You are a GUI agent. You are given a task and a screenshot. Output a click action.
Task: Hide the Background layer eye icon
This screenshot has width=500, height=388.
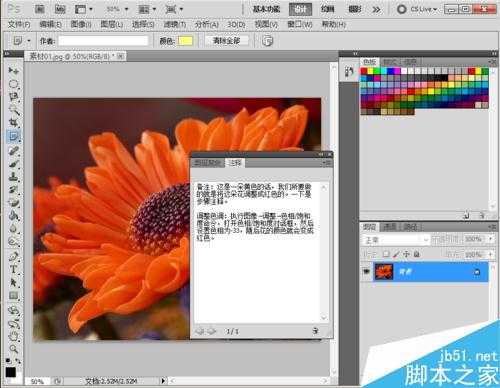(x=366, y=272)
